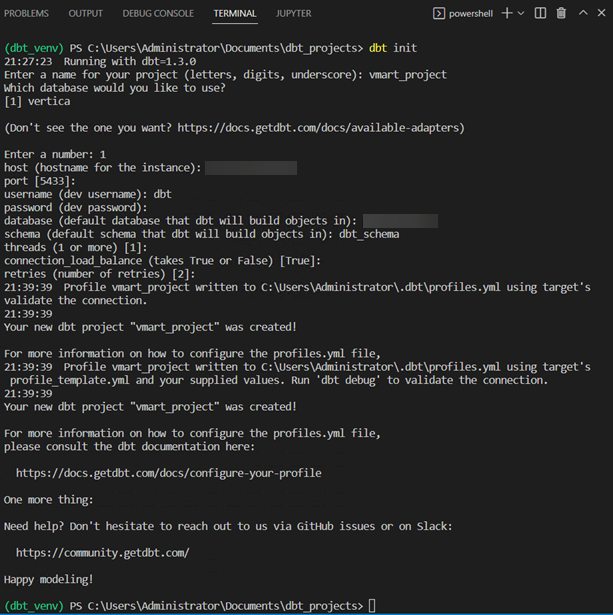The height and width of the screenshot is (615, 613).
Task: Click the 'validate the connection.' line
Action: point(76,301)
